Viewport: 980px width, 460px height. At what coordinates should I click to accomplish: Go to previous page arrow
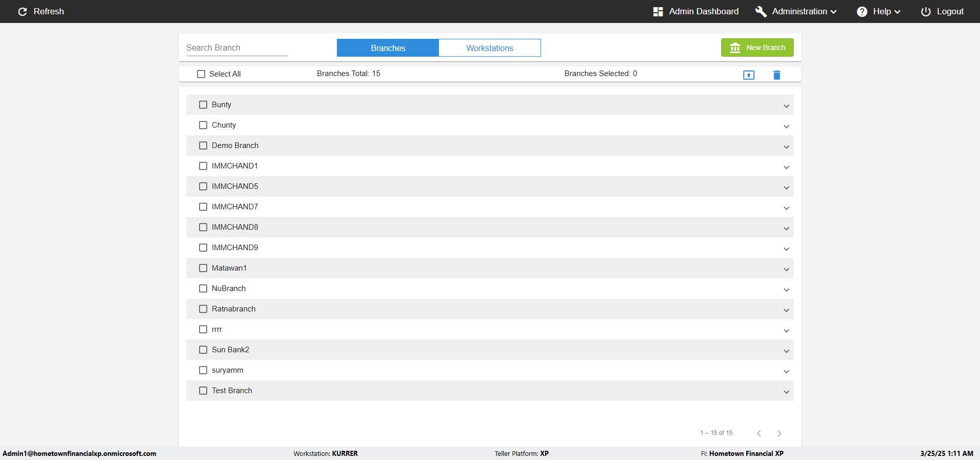[x=759, y=433]
